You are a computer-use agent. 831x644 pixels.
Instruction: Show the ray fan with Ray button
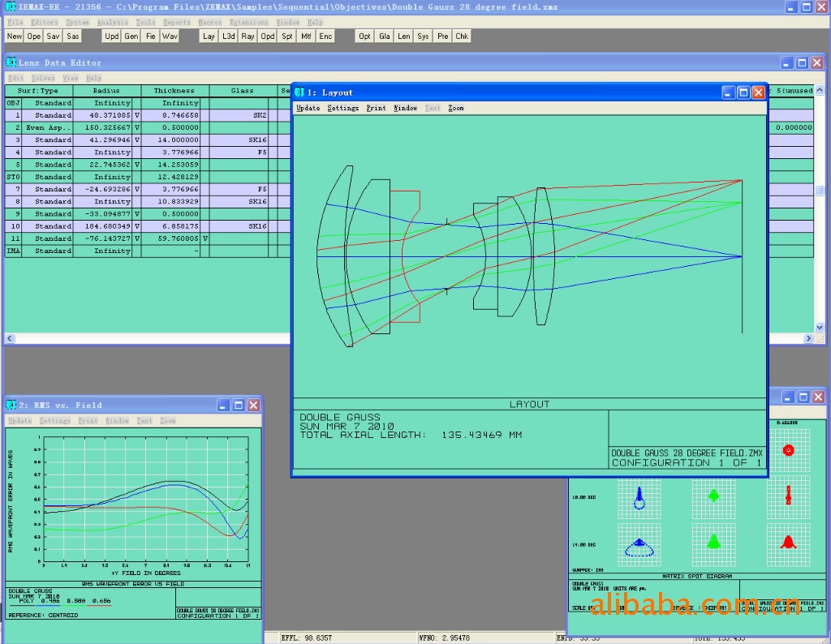point(248,36)
